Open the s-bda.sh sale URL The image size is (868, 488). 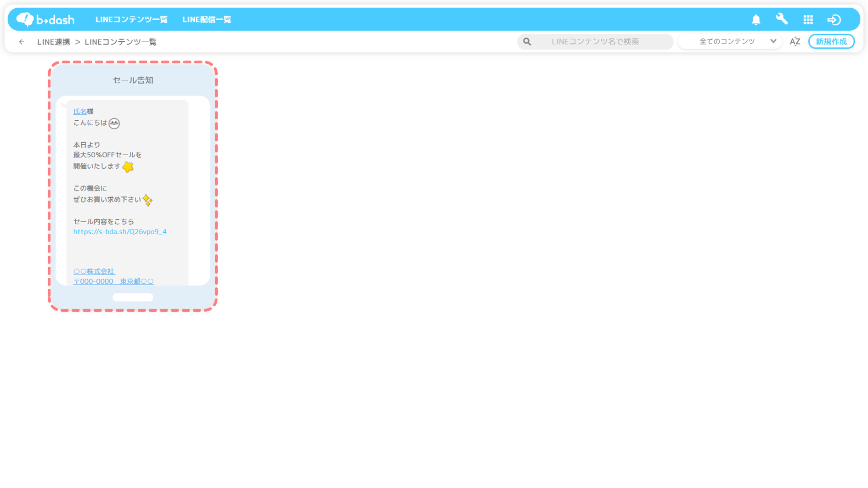pyautogui.click(x=120, y=232)
